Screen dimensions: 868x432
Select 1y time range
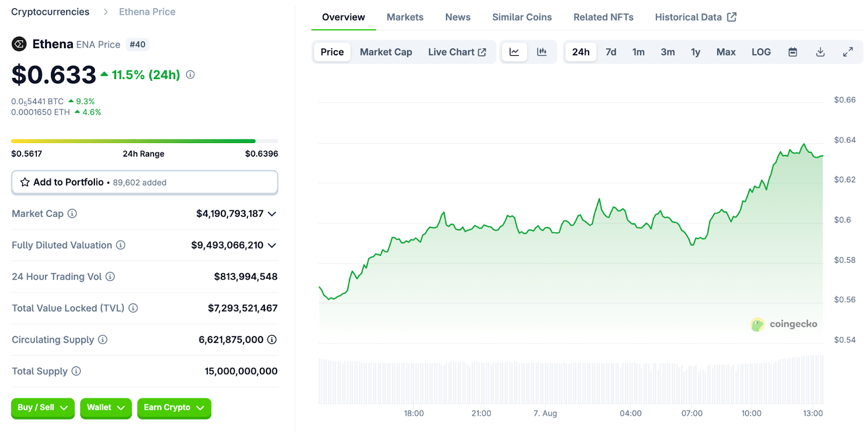click(x=695, y=52)
